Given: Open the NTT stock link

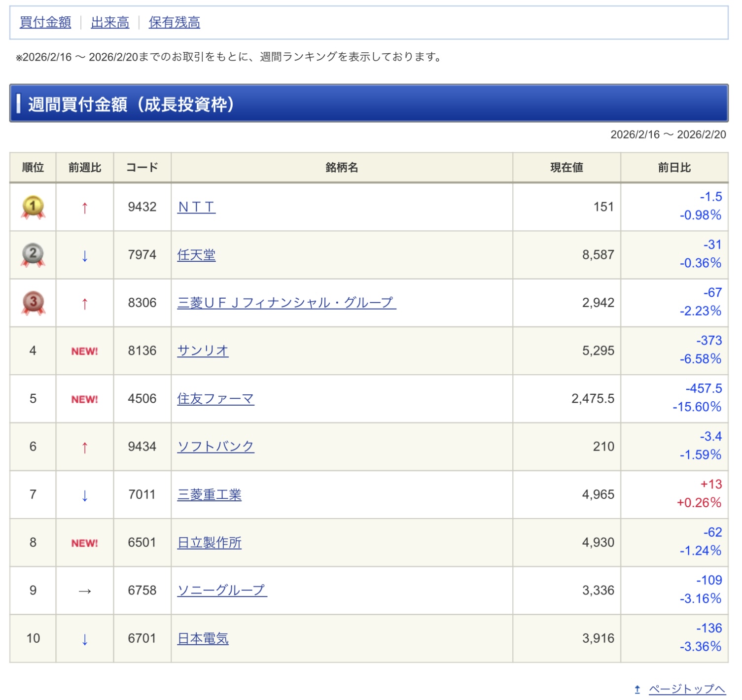Looking at the screenshot, I should [x=196, y=207].
